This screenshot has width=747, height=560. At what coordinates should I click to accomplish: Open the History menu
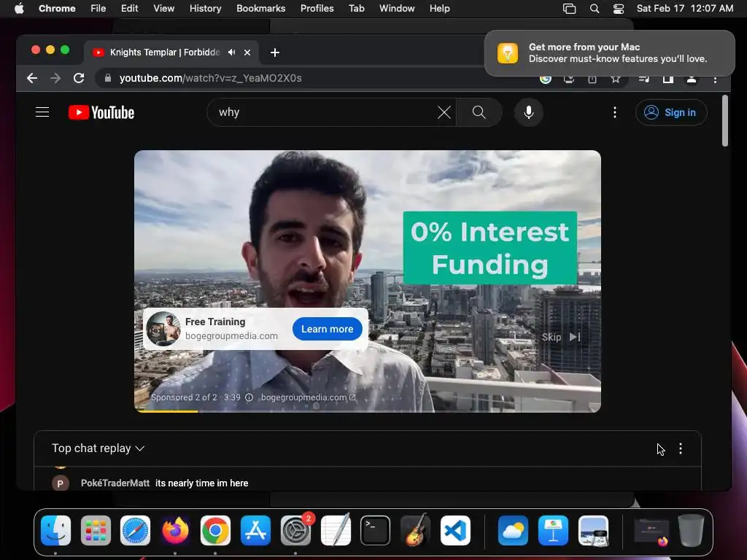click(x=205, y=8)
